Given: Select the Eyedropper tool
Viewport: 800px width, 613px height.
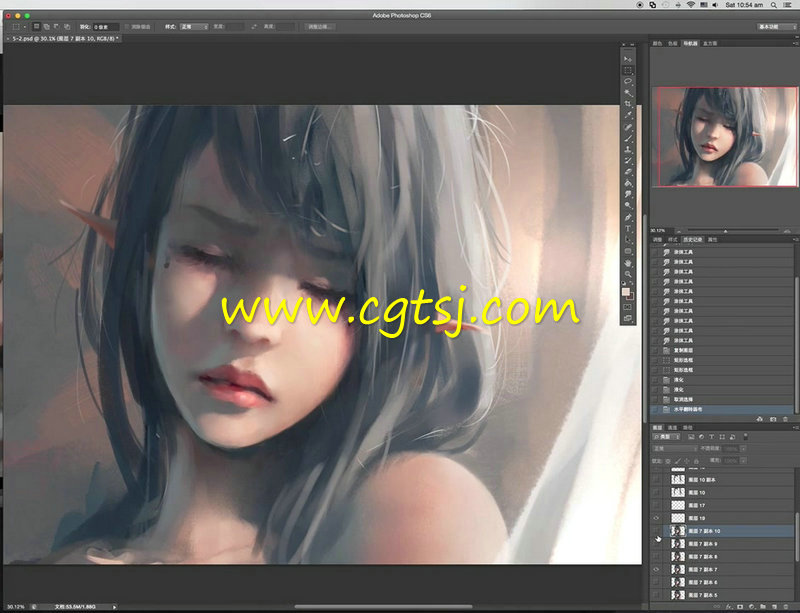Looking at the screenshot, I should (628, 115).
